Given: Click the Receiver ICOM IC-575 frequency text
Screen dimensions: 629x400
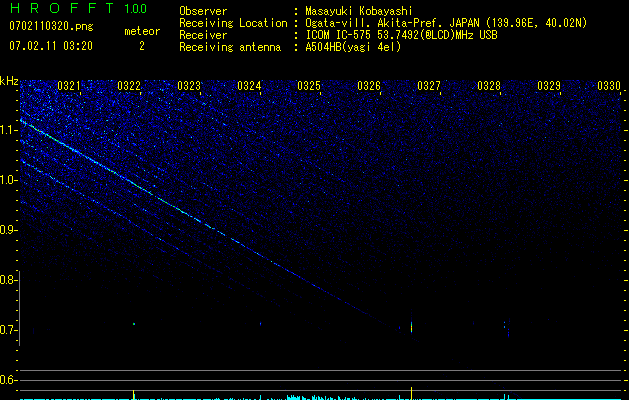Looking at the screenshot, I should click(x=401, y=35).
